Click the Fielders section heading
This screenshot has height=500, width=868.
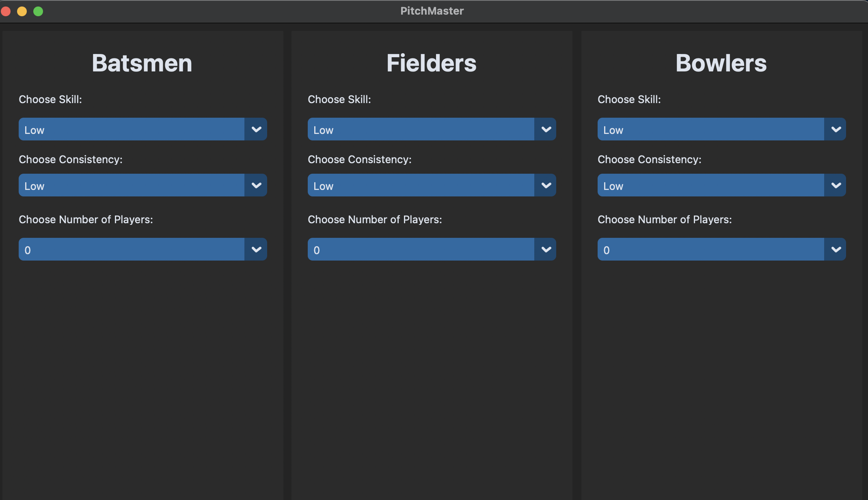(432, 63)
